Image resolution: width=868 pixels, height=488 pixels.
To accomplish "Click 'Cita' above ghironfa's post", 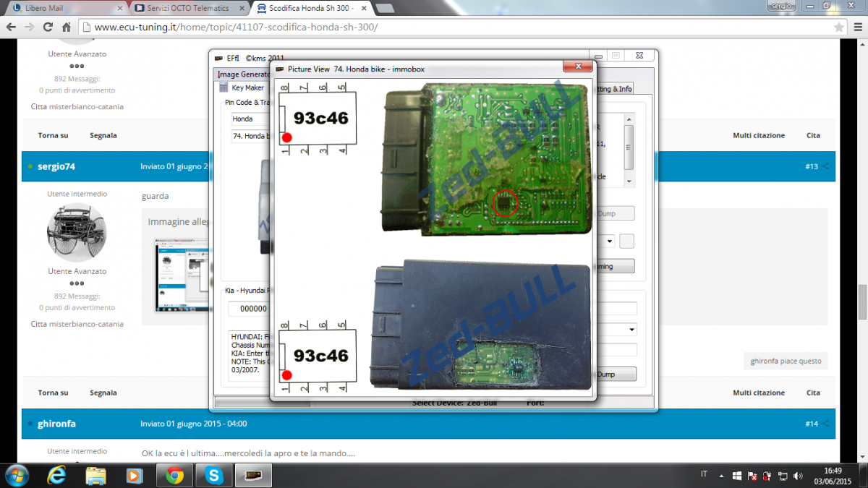I will click(814, 393).
